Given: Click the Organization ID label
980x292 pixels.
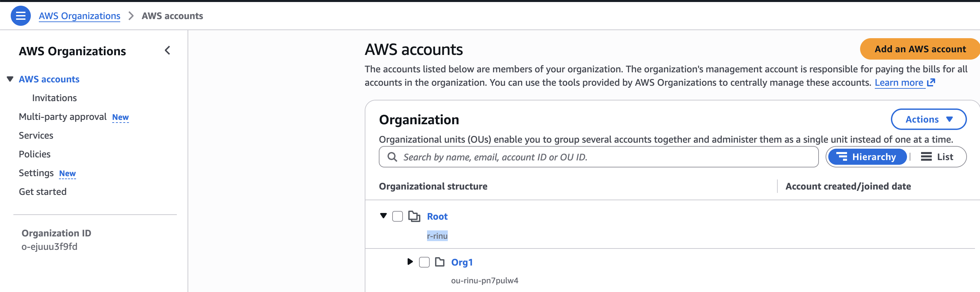Looking at the screenshot, I should tap(56, 233).
